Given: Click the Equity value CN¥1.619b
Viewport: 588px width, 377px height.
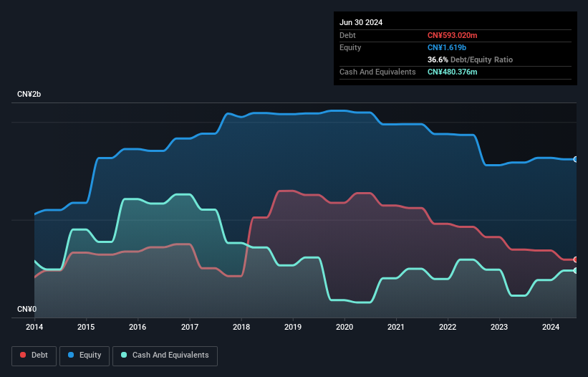Looking at the screenshot, I should coord(447,47).
